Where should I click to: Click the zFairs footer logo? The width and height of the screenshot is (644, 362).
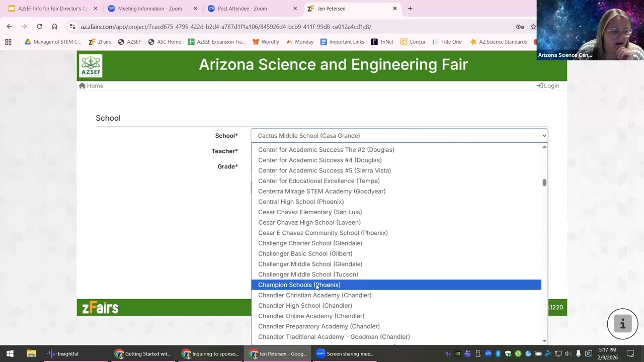(100, 308)
